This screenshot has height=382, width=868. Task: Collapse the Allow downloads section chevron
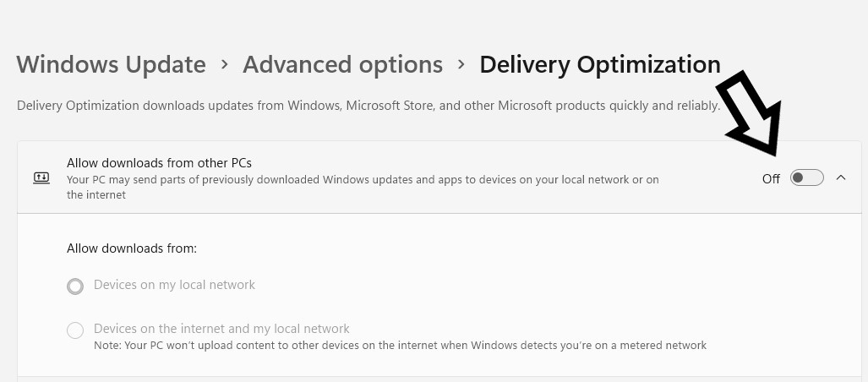[x=841, y=177]
